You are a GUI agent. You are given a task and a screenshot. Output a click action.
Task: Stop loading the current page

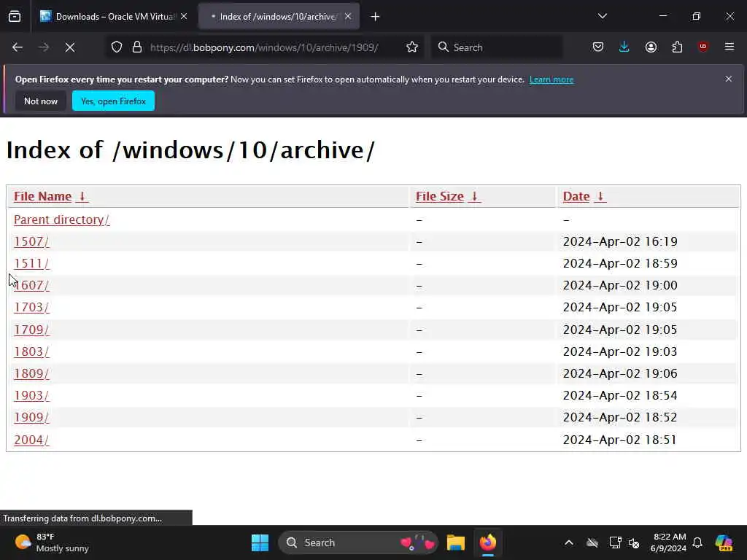pyautogui.click(x=70, y=47)
